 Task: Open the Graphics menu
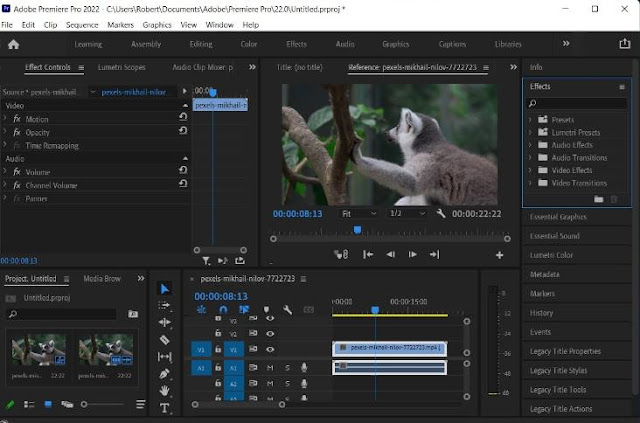[x=157, y=25]
